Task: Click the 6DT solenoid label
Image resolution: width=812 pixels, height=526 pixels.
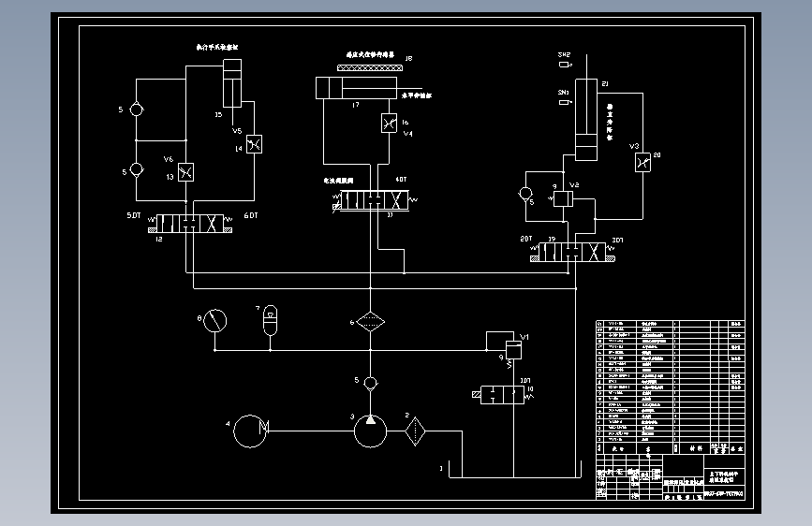Action: pos(251,215)
